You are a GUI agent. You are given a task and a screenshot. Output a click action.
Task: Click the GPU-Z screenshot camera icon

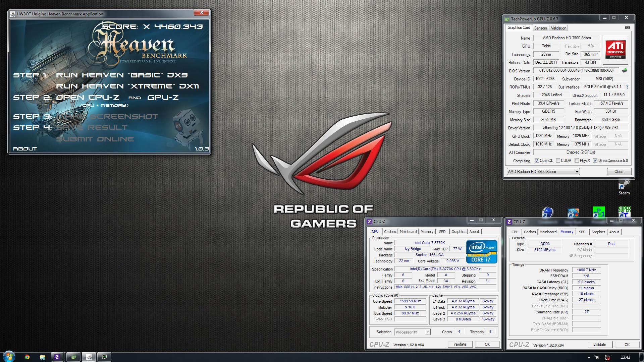[x=627, y=27]
